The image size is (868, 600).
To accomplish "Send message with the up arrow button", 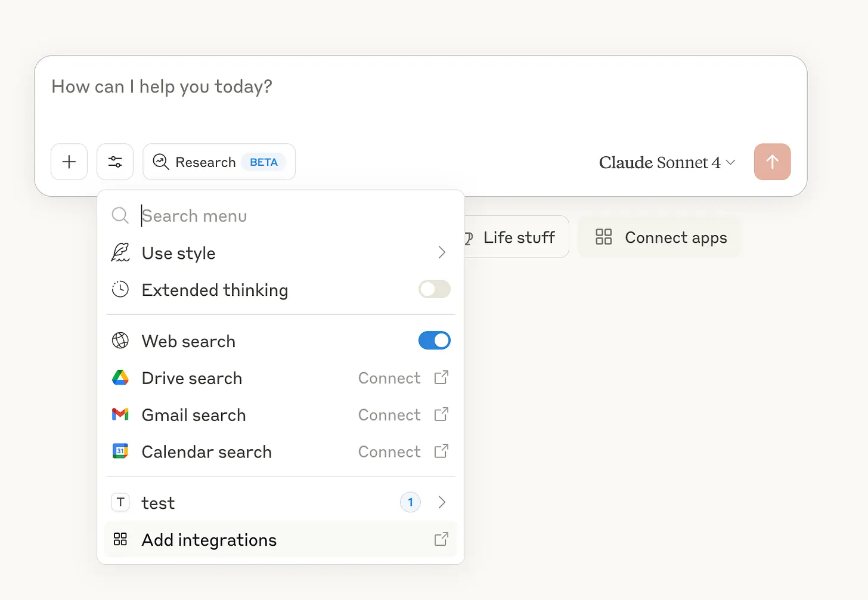I will [772, 162].
